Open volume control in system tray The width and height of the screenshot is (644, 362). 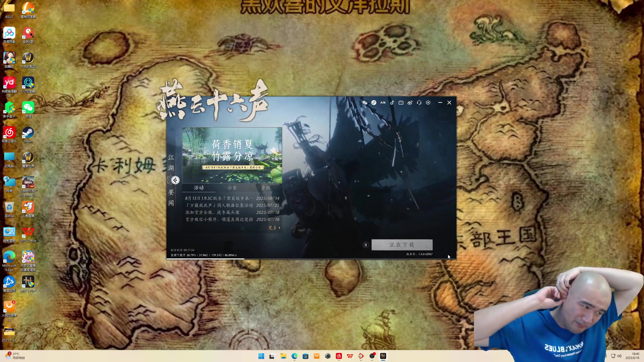pyautogui.click(x=619, y=356)
